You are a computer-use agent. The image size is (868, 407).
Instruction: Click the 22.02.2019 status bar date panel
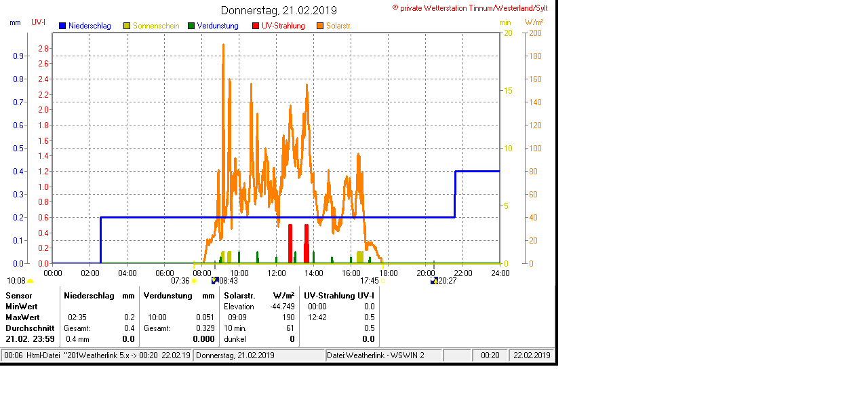(532, 355)
